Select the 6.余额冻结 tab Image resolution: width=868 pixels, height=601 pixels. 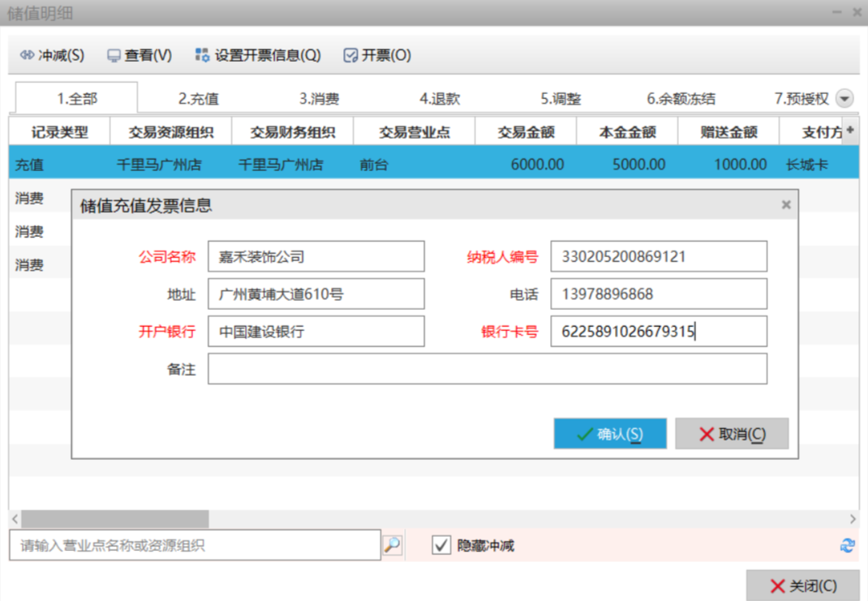[x=681, y=99]
